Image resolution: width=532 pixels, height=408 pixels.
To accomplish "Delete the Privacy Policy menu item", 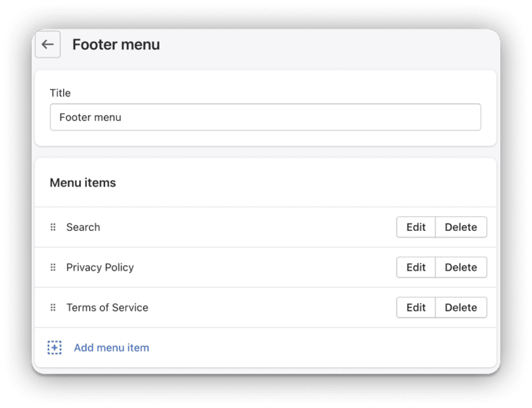I will [x=461, y=268].
